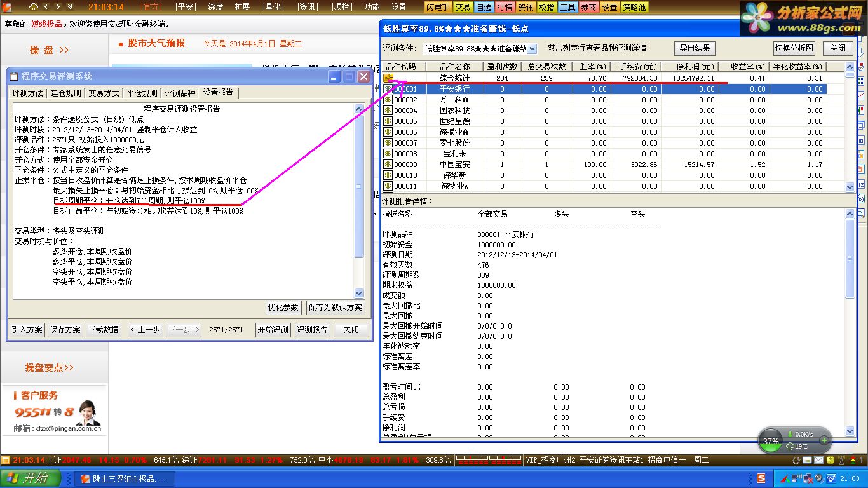Image resolution: width=868 pixels, height=488 pixels.
Task: Open the 平安 menu
Action: [x=185, y=7]
